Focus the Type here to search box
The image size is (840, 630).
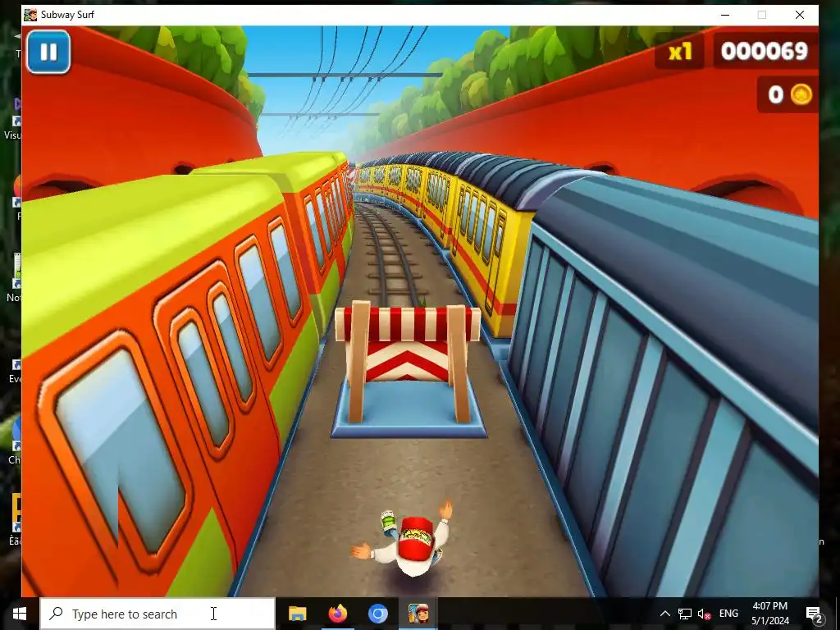click(x=157, y=614)
